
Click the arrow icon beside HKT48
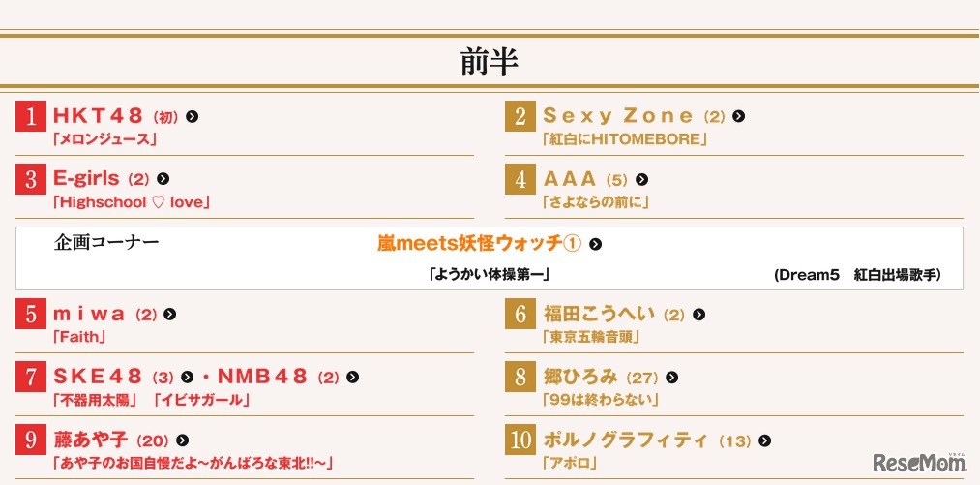click(x=193, y=117)
